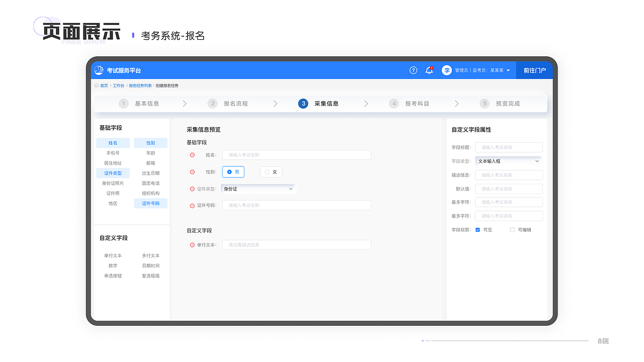Click the 证件号码 preview input field
Viewport: 644px width, 362px height.
296,205
